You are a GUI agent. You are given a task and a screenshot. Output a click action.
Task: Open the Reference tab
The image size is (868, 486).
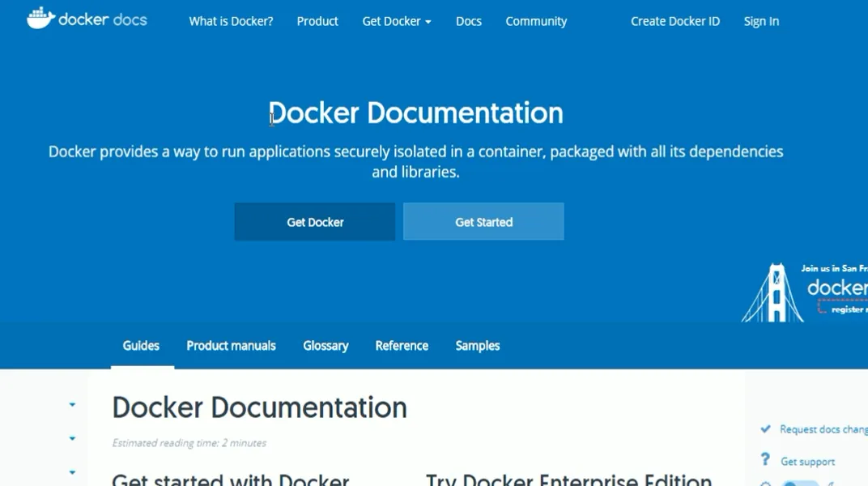pos(402,345)
